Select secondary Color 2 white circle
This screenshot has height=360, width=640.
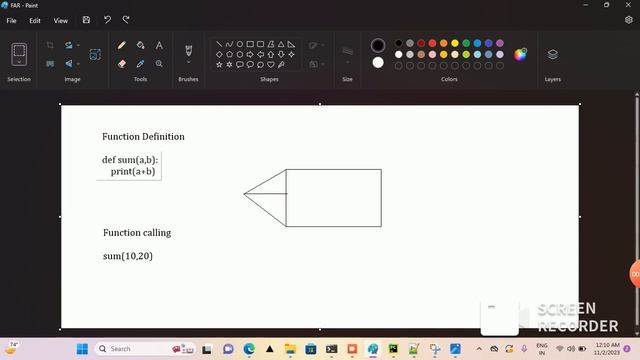[378, 62]
